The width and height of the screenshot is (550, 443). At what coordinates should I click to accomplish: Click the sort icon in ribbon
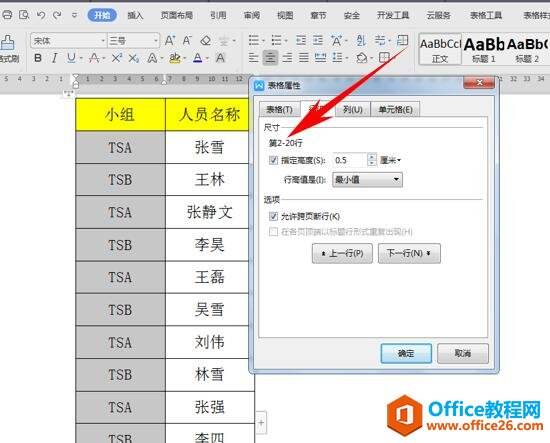click(x=361, y=40)
